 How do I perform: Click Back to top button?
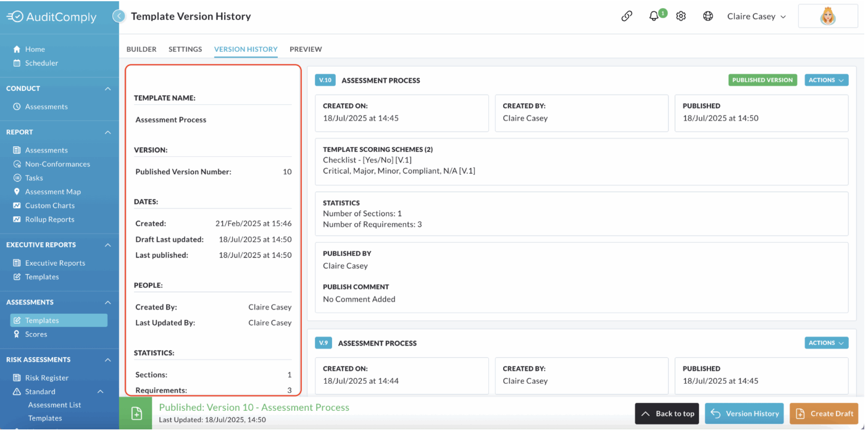(x=668, y=413)
